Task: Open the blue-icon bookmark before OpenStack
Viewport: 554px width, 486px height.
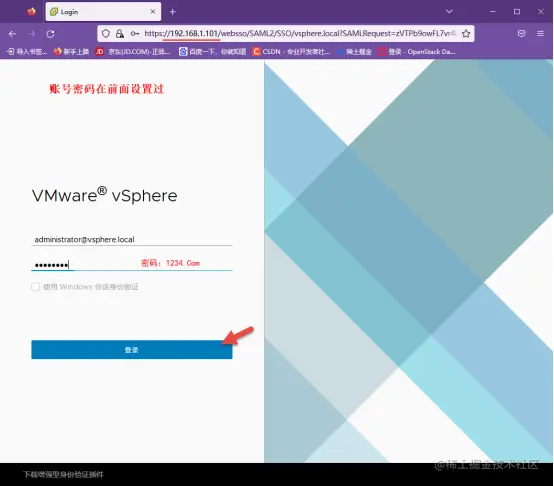Action: coord(354,52)
